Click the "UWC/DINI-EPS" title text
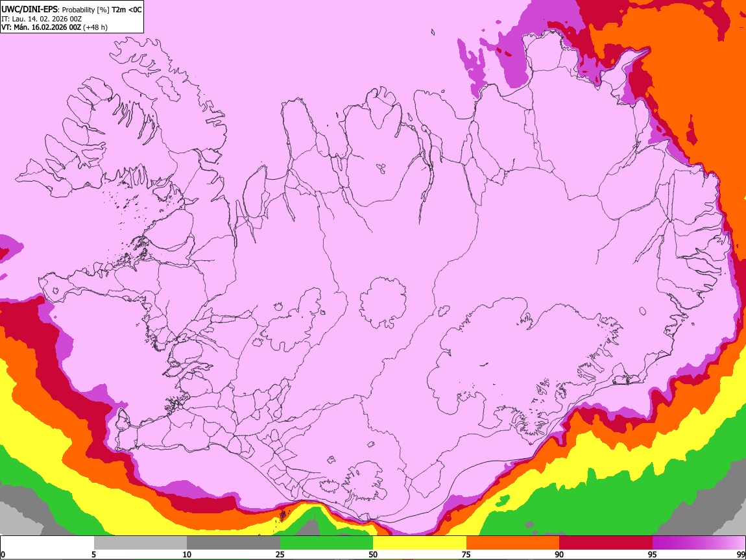 coord(29,10)
